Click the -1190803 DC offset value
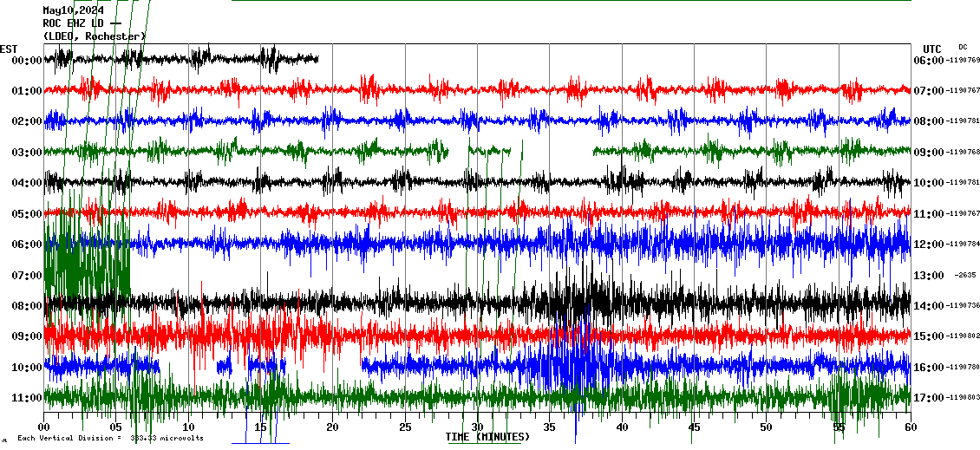The image size is (980, 450). tap(963, 398)
